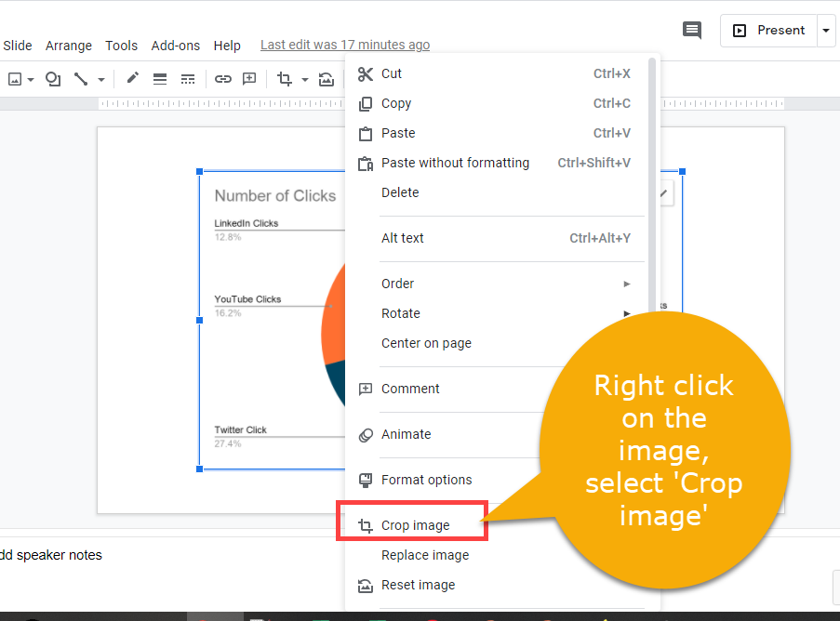Expand the line tool dropdown arrow
Screen dimensions: 840x621
pyautogui.click(x=101, y=80)
